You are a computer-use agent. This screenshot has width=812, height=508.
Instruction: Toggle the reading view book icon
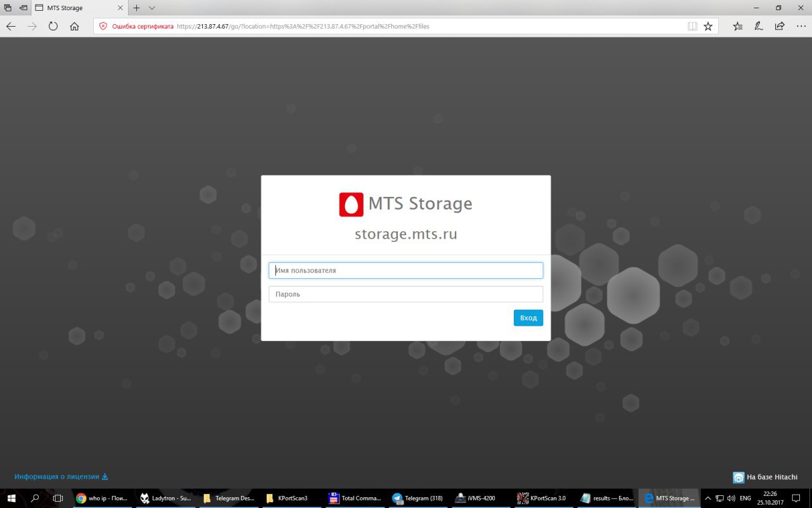[692, 27]
